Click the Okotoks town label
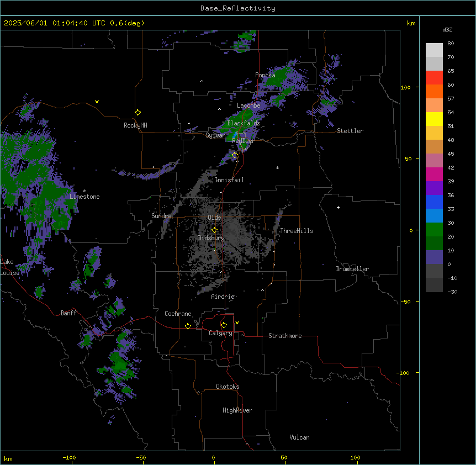The image size is (476, 465). click(x=228, y=387)
